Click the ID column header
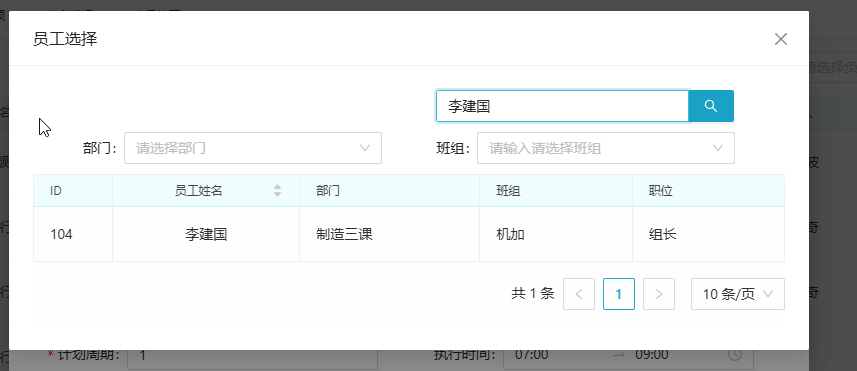The height and width of the screenshot is (371, 857). coord(73,191)
